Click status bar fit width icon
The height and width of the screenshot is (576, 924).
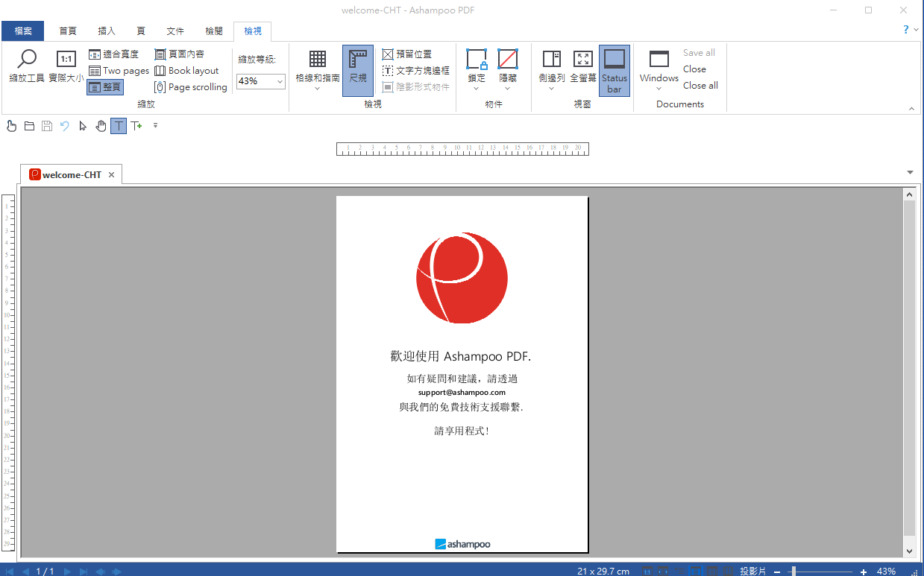click(663, 572)
